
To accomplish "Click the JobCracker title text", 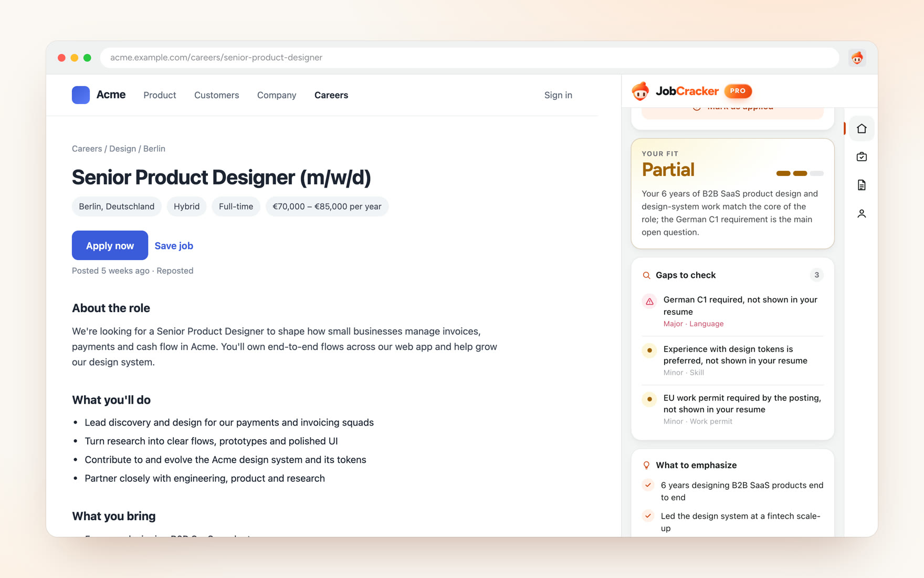I will (687, 91).
